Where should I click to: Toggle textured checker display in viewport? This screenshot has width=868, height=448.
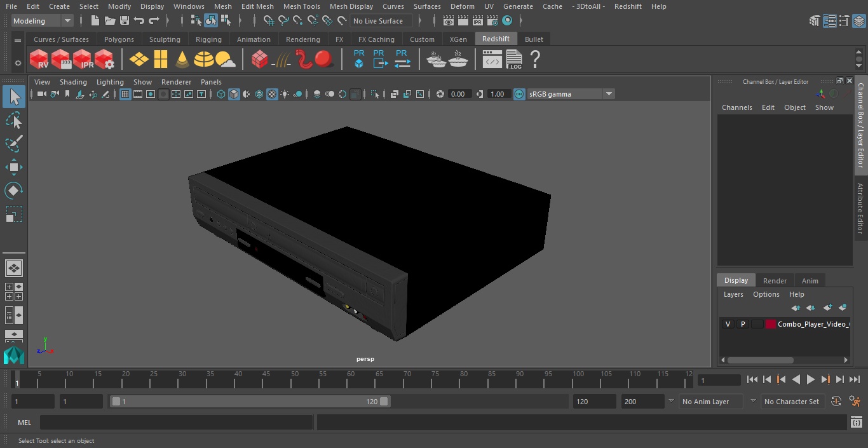[272, 94]
